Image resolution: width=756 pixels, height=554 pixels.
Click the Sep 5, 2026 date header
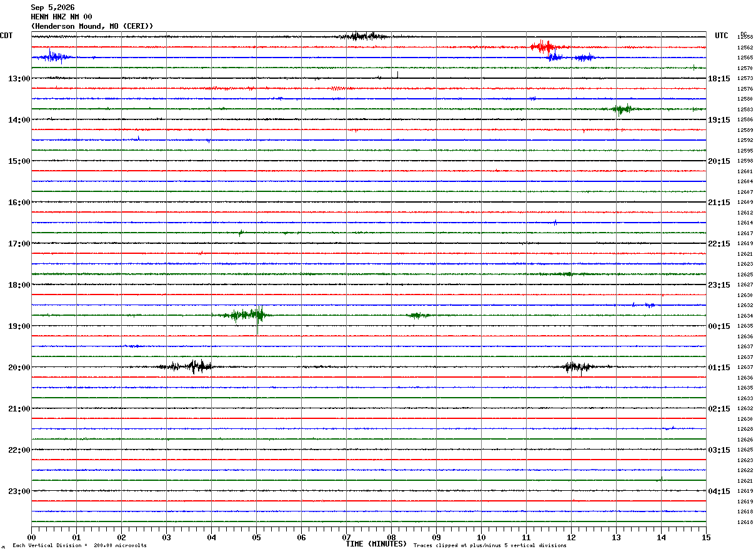[x=52, y=8]
